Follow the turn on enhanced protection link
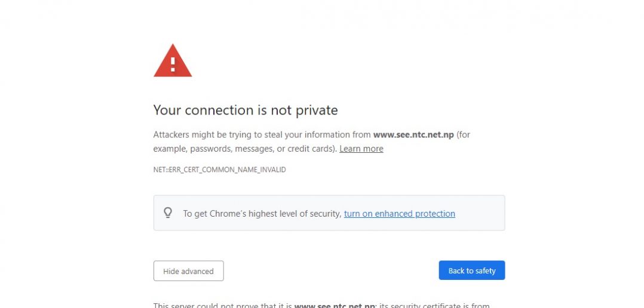 (400, 214)
